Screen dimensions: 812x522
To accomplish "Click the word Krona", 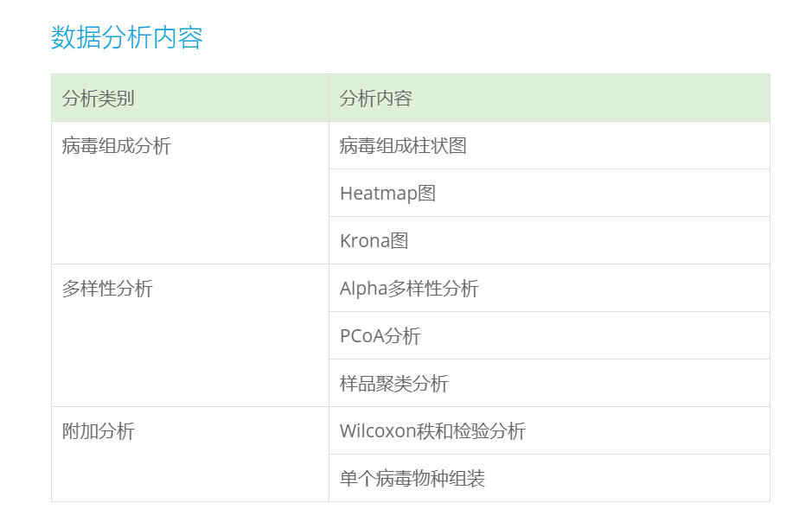I will point(364,241).
